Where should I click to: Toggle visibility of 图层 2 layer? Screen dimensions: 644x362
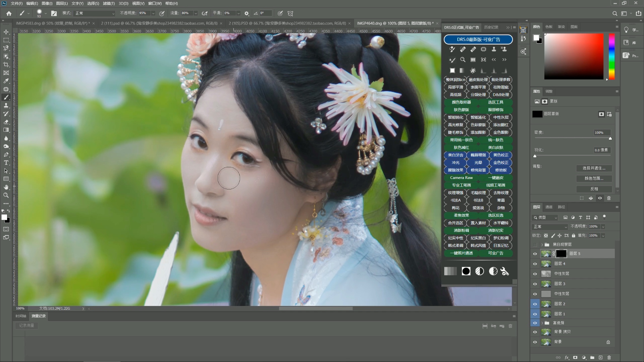(x=535, y=304)
